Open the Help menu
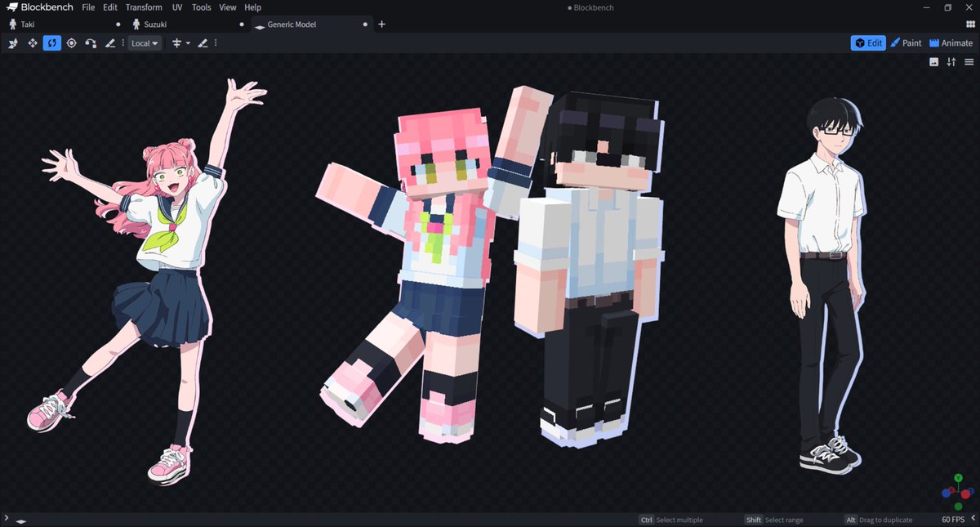This screenshot has width=980, height=527. coord(252,7)
